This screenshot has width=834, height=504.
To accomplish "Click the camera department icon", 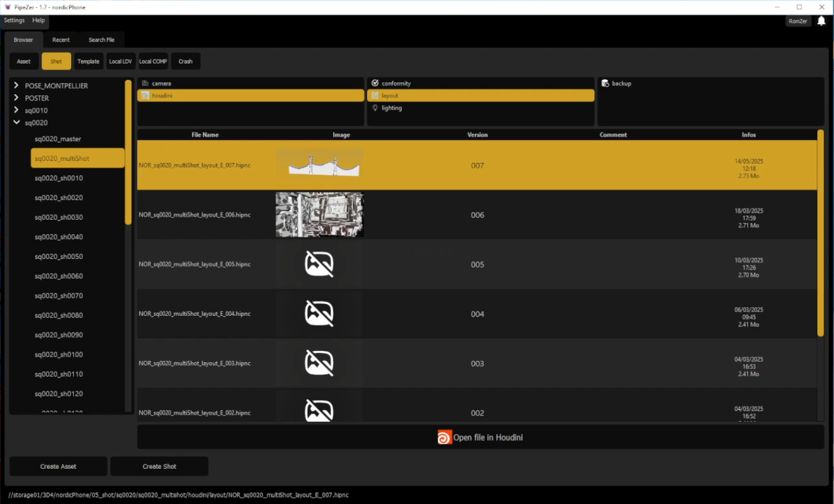I will (146, 83).
